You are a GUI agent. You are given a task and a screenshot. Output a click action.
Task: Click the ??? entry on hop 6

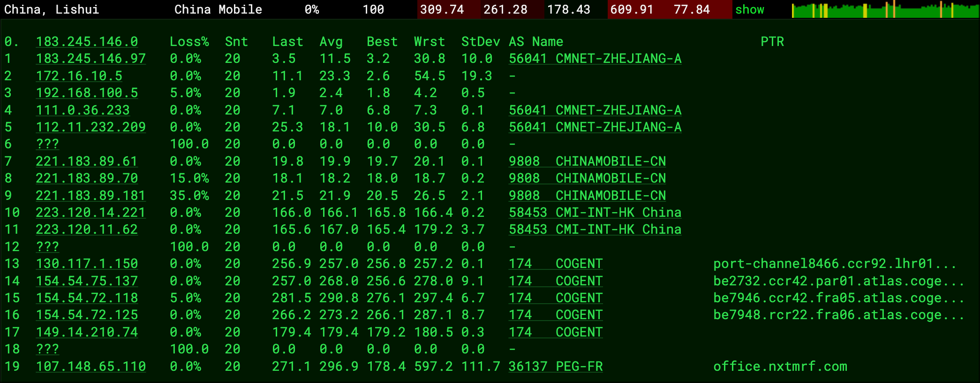point(47,144)
